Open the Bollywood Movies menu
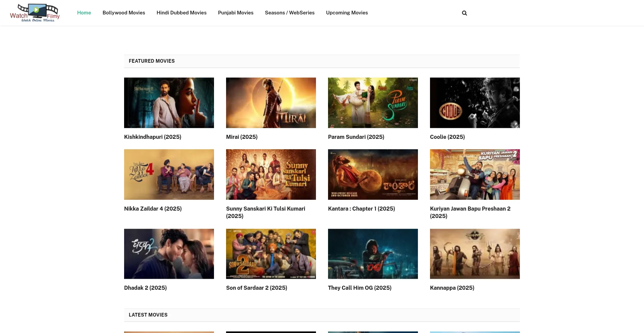 coord(124,13)
